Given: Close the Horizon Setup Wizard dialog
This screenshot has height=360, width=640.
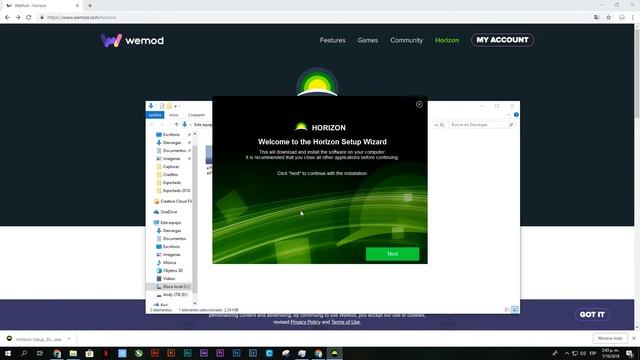Looking at the screenshot, I should point(419,104).
